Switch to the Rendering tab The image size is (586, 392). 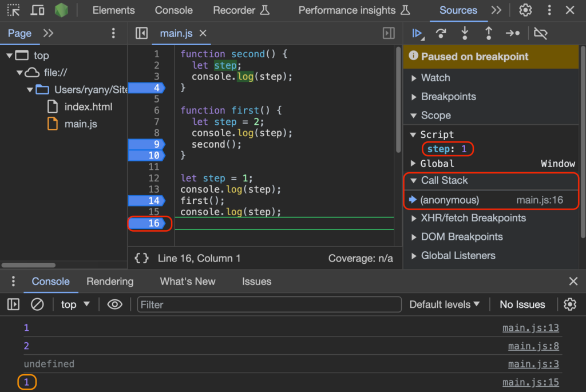tap(110, 281)
